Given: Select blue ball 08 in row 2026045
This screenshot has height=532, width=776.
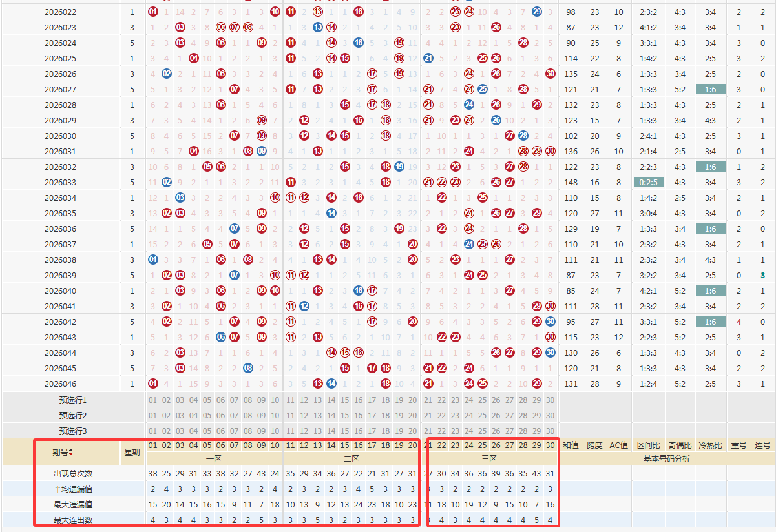Looking at the screenshot, I should (x=248, y=368).
